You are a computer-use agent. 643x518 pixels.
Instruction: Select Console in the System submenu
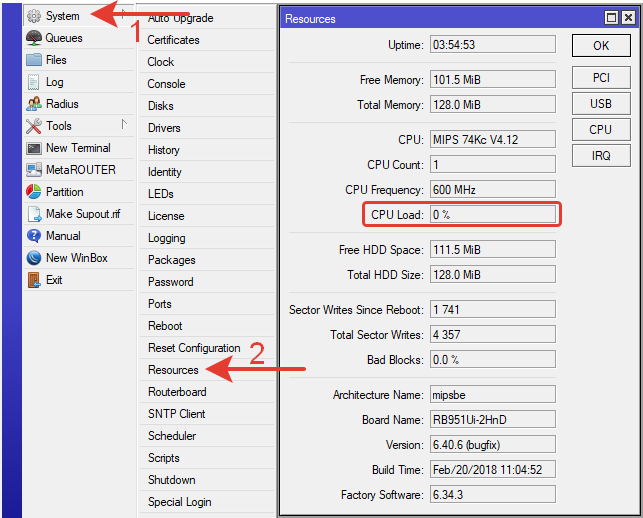[x=207, y=84]
